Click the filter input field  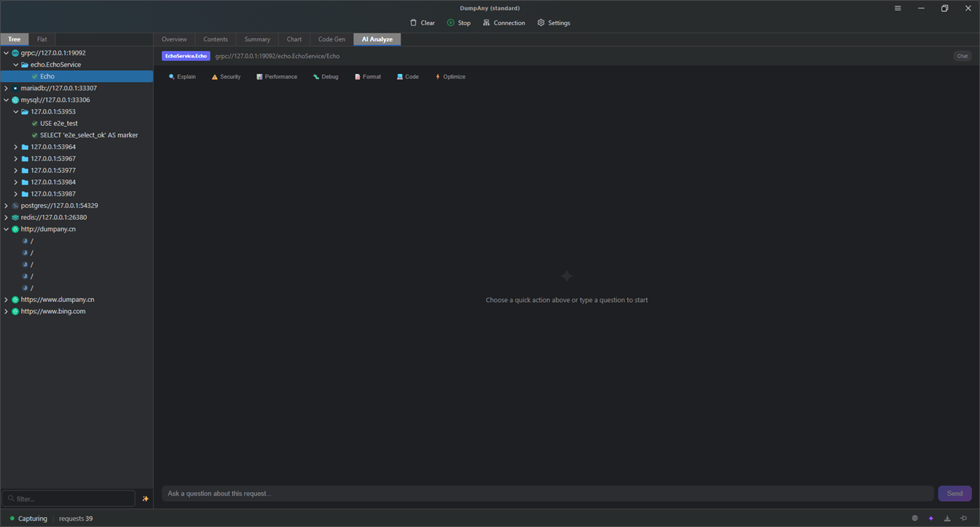point(69,498)
